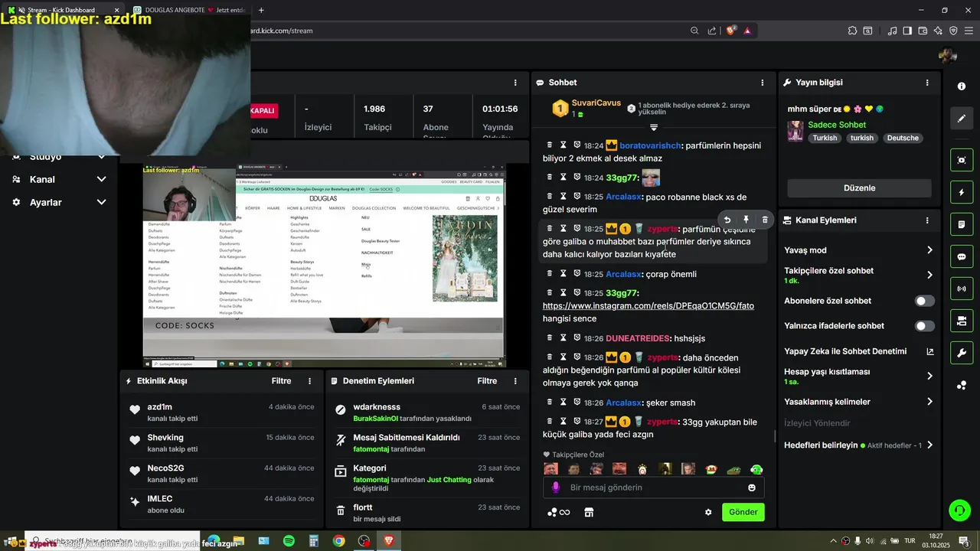This screenshot has width=980, height=551.
Task: Open the Yayın bilgisi panel options menu
Action: (927, 83)
